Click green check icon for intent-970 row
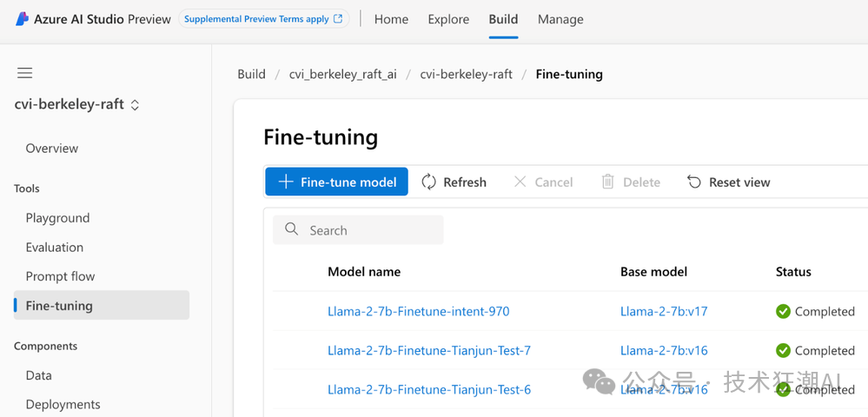Viewport: 868px width, 417px height. click(783, 311)
